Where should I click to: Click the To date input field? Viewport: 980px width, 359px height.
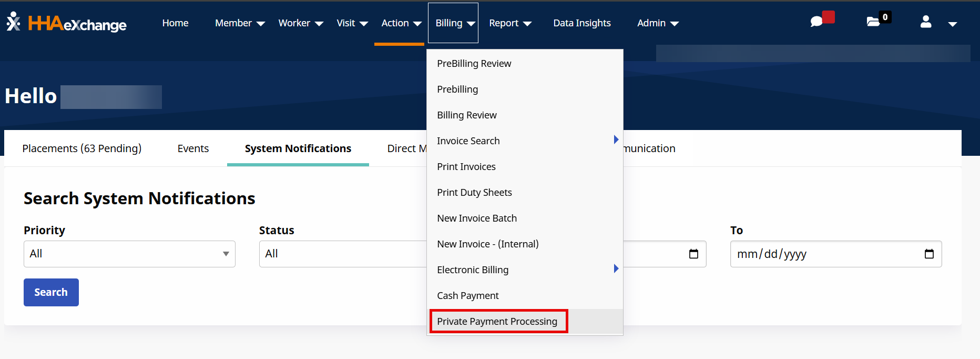point(825,254)
